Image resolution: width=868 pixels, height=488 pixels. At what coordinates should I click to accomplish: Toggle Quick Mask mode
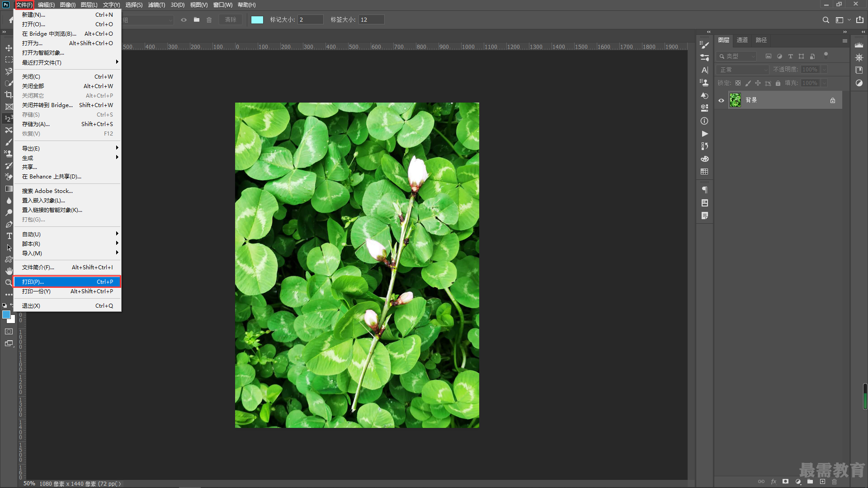9,331
